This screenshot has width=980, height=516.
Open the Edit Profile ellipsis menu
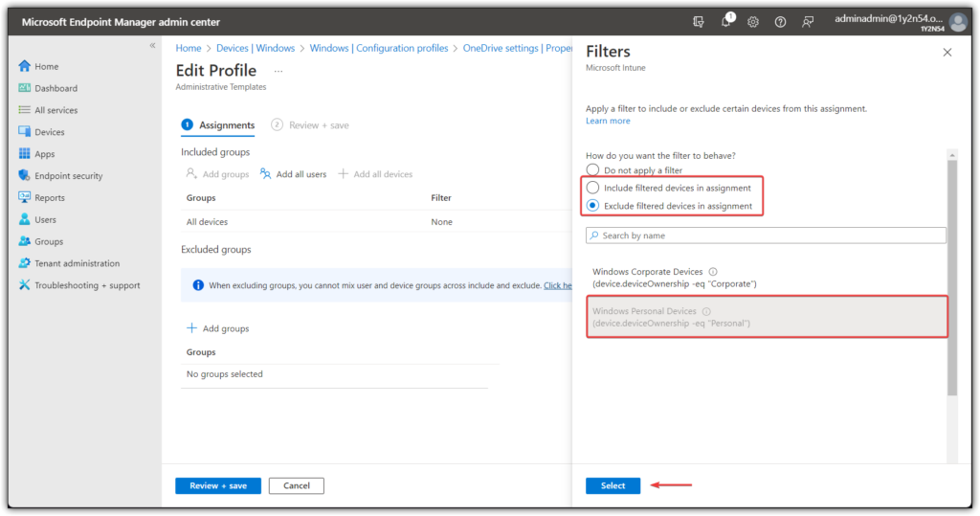[x=278, y=71]
